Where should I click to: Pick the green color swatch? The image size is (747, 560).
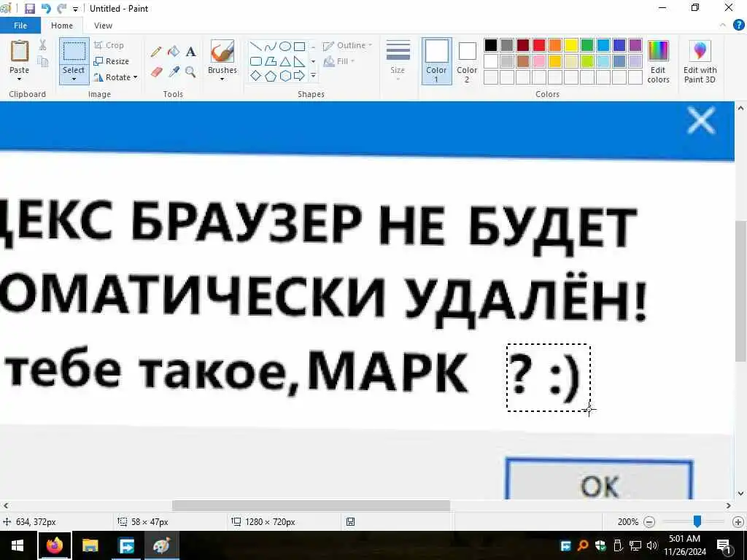(x=587, y=45)
